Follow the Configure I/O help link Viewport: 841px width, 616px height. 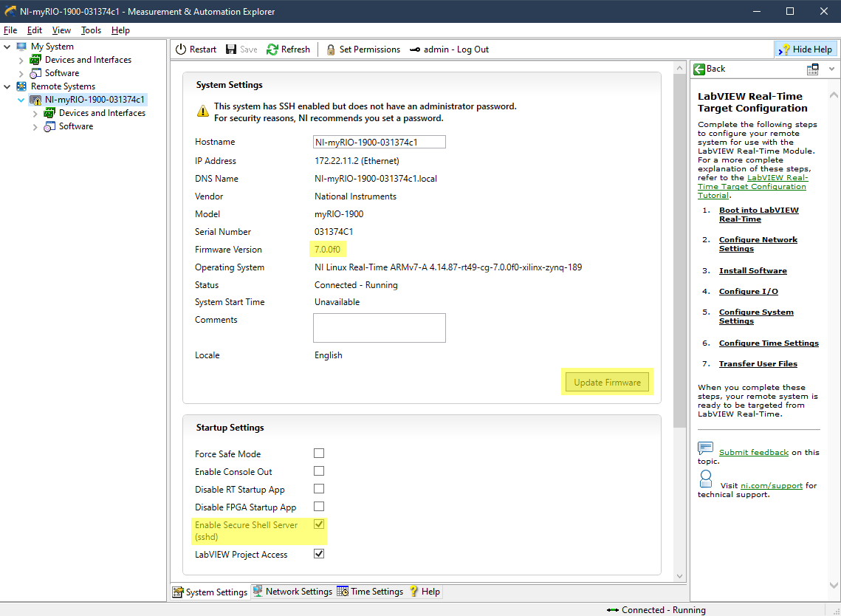748,291
